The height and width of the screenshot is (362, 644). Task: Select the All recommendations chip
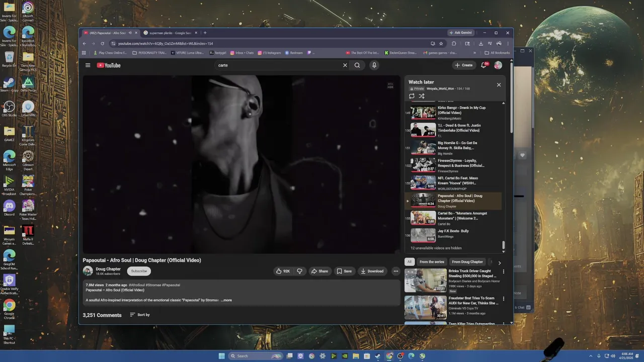[410, 262]
